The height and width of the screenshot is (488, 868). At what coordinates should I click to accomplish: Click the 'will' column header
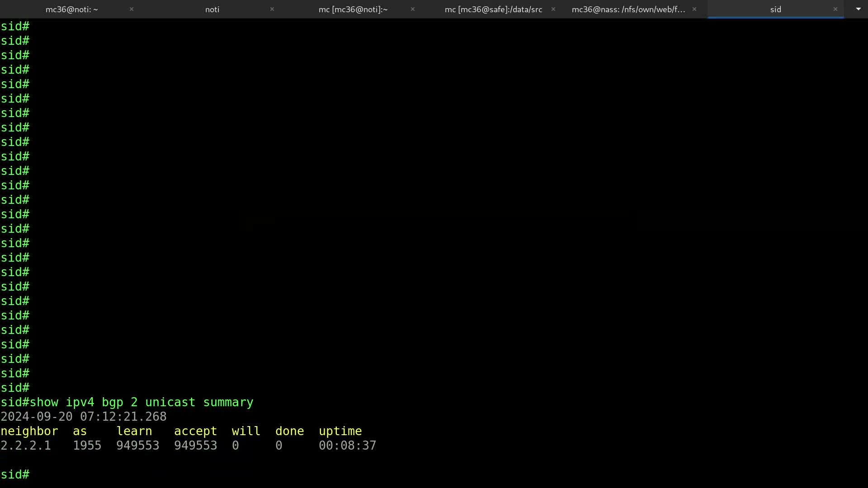[x=246, y=431]
